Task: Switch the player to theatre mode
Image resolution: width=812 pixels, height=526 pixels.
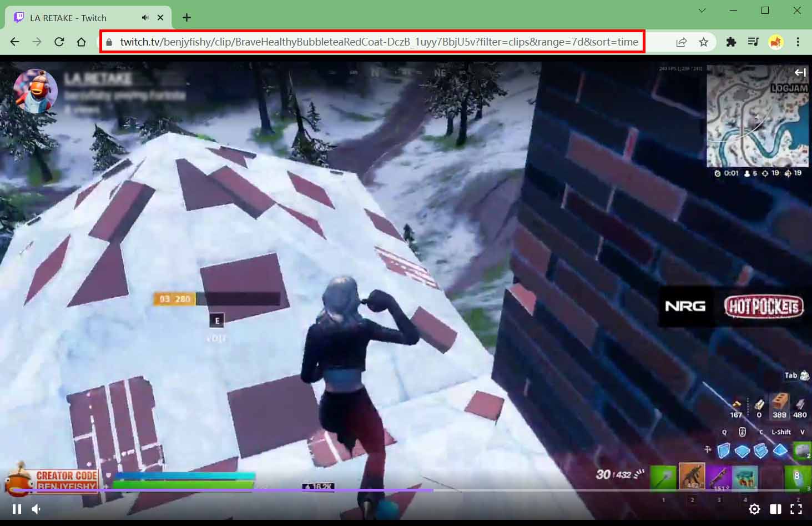Action: [775, 509]
